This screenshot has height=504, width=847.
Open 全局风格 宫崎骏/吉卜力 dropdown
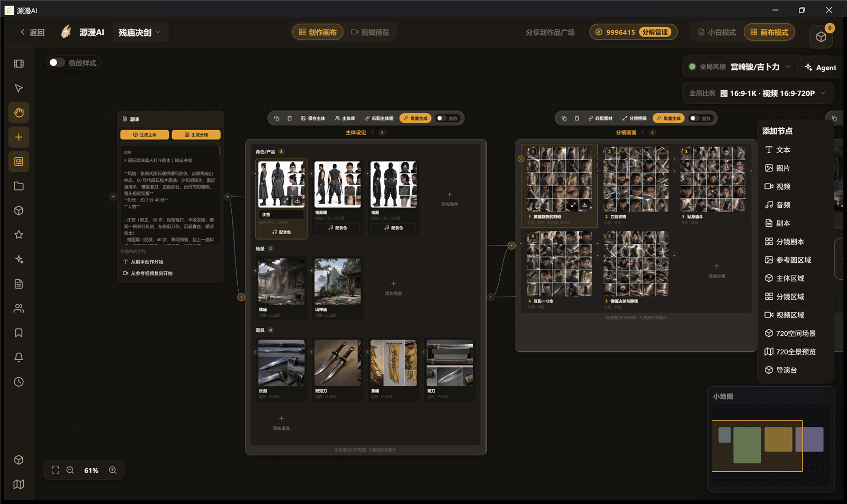click(740, 67)
